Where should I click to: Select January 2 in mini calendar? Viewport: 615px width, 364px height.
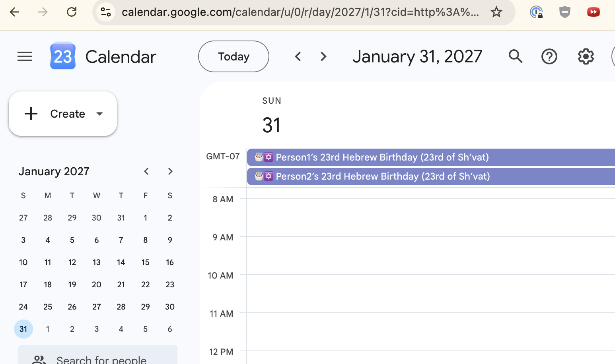170,218
